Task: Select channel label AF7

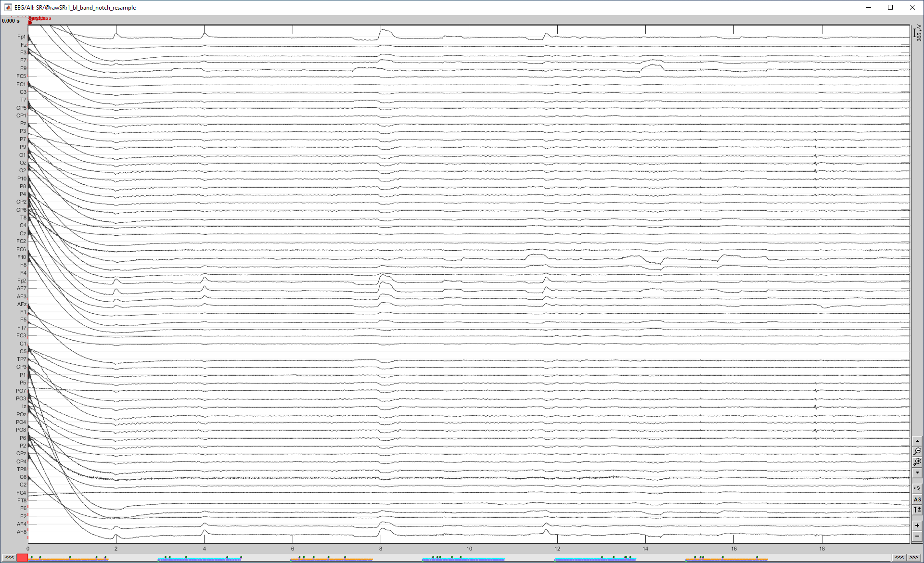Action: 22,288
